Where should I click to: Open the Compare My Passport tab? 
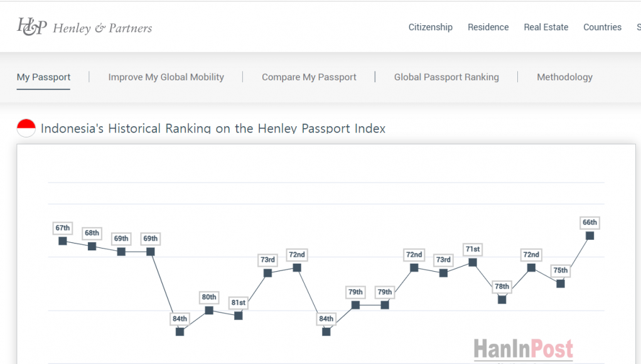coord(309,77)
